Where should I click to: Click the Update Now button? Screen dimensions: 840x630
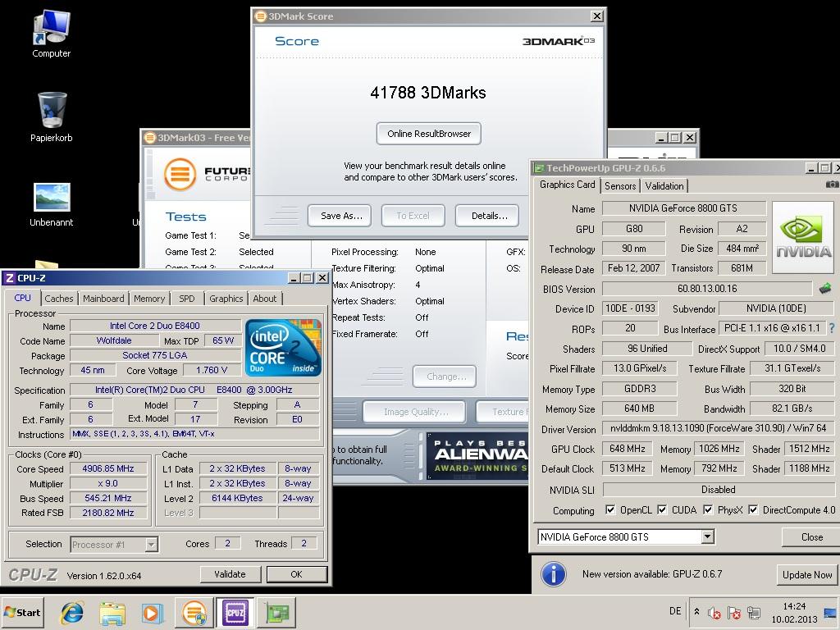pos(807,575)
